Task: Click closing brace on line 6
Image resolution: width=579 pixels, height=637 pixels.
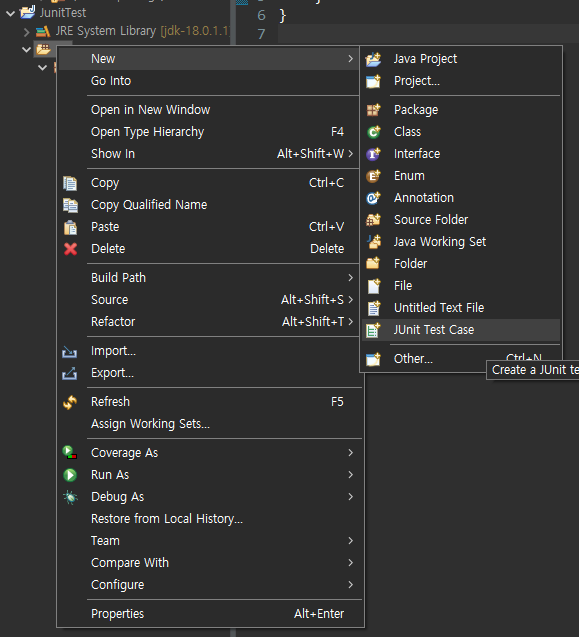Action: tap(283, 16)
